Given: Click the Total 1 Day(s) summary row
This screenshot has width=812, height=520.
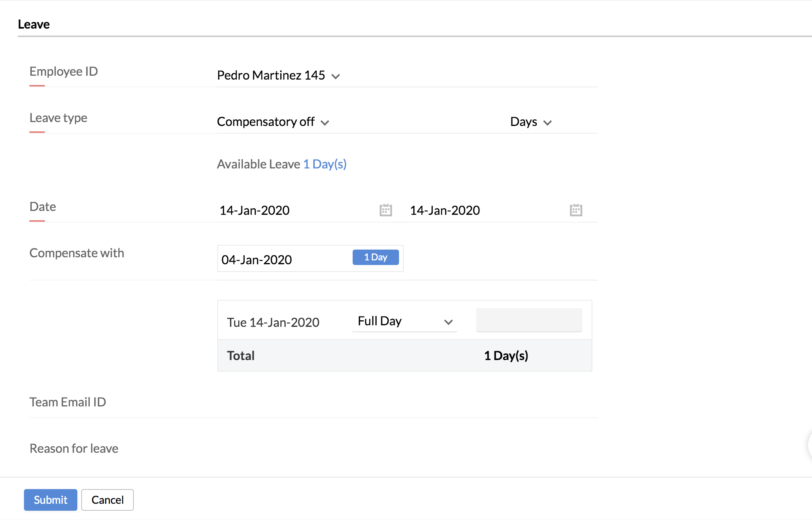Looking at the screenshot, I should tap(404, 355).
